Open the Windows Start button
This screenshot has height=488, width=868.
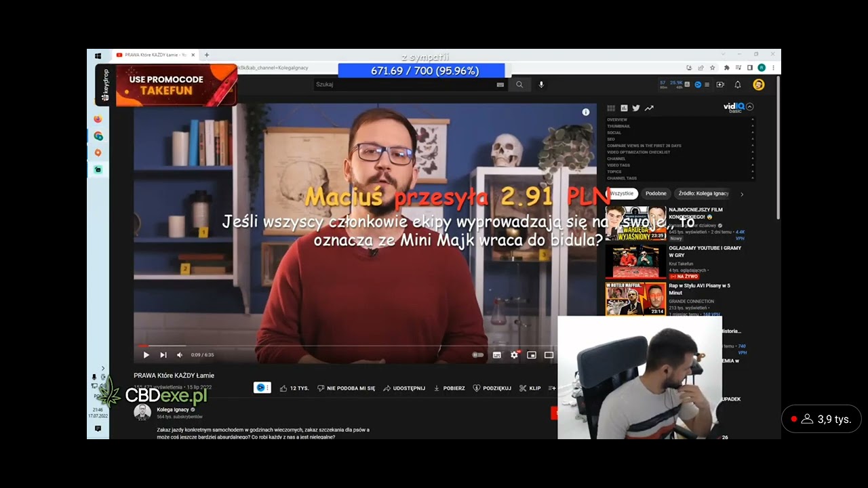pyautogui.click(x=98, y=56)
